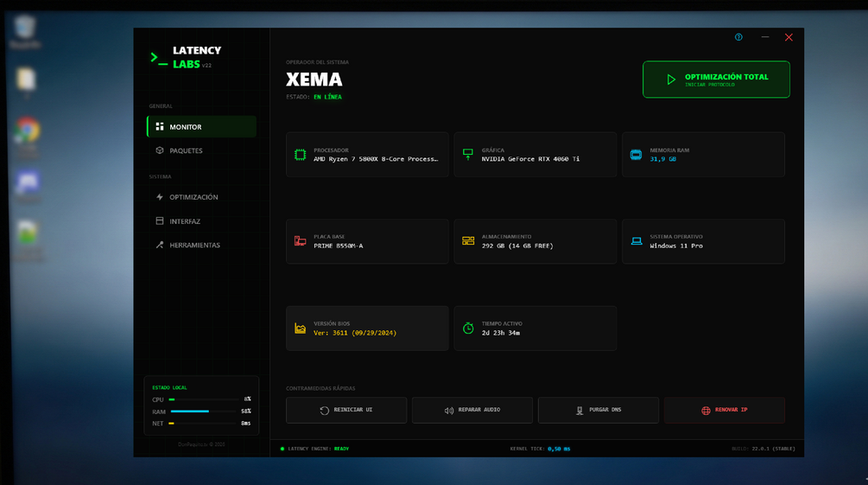Click the globe icon on Renovar IP
Viewport: 868px width, 485px height.
click(706, 411)
